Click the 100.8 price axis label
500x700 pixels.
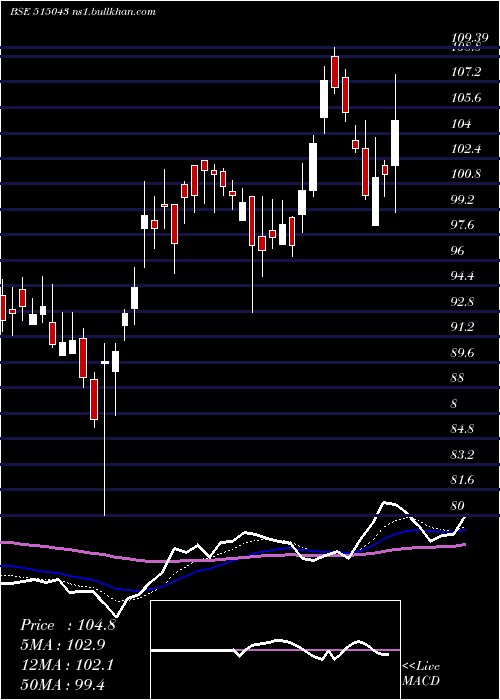click(x=466, y=174)
